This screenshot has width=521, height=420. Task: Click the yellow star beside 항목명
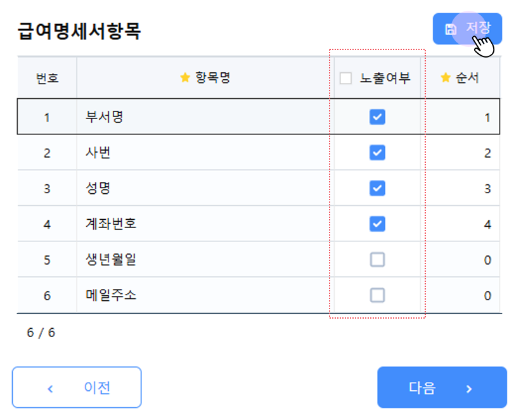[x=185, y=77]
